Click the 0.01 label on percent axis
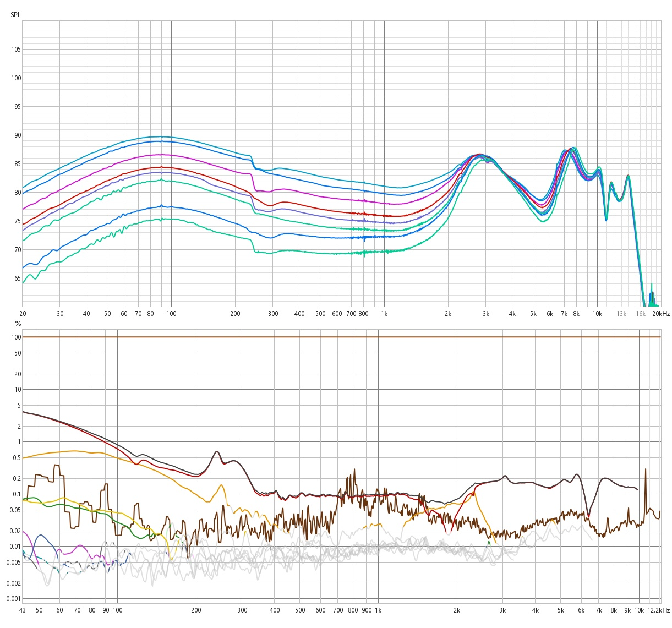The image size is (672, 628). point(15,547)
